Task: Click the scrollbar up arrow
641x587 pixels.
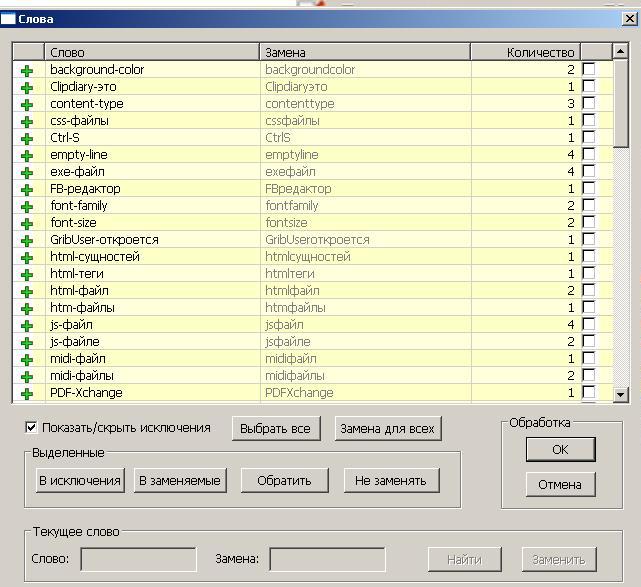Action: (x=621, y=51)
